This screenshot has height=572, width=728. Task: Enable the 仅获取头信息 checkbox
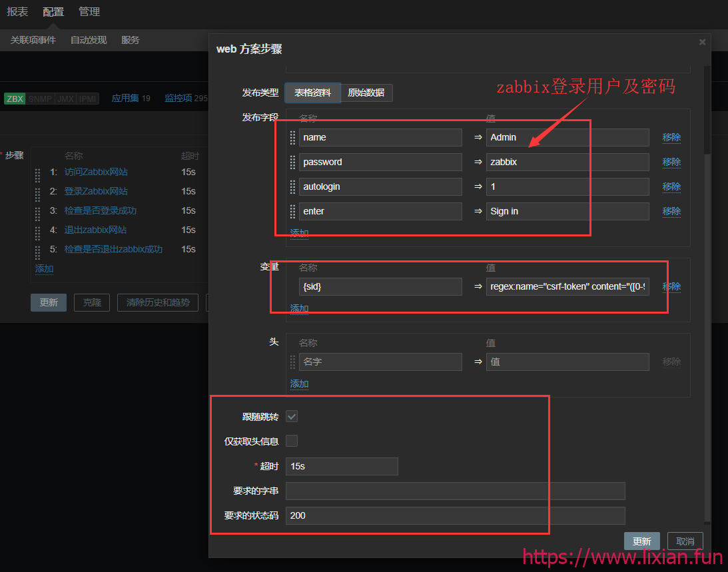(x=292, y=441)
